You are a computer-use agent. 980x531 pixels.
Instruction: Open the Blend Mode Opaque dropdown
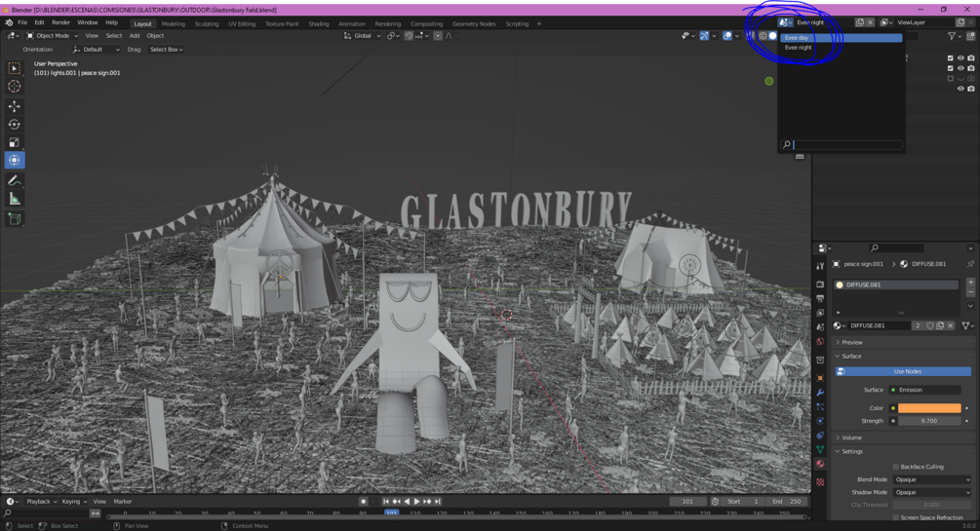point(932,479)
